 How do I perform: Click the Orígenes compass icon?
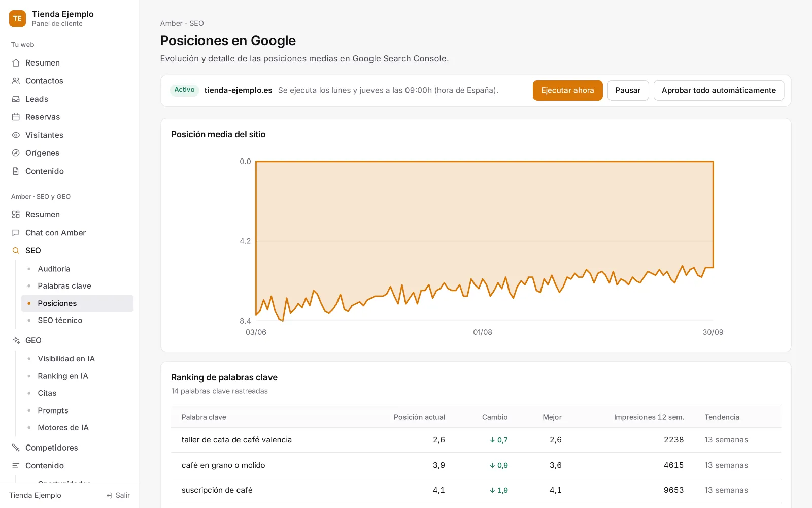[x=16, y=153]
